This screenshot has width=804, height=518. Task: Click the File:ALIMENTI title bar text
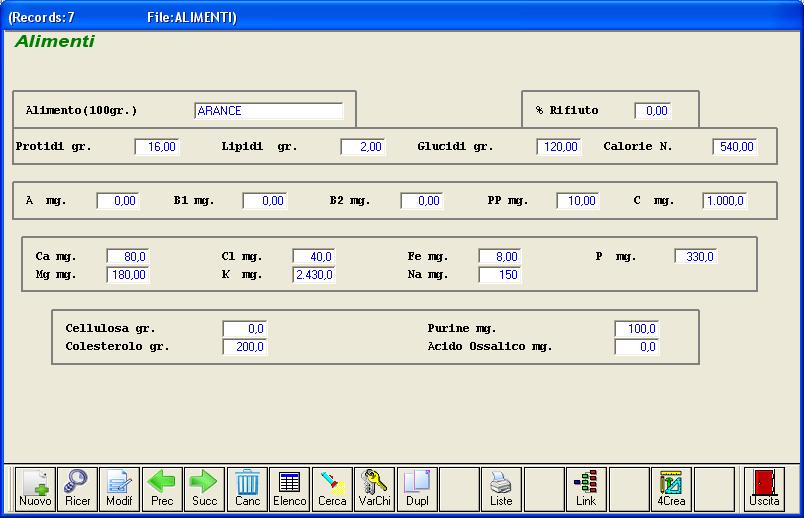point(192,17)
